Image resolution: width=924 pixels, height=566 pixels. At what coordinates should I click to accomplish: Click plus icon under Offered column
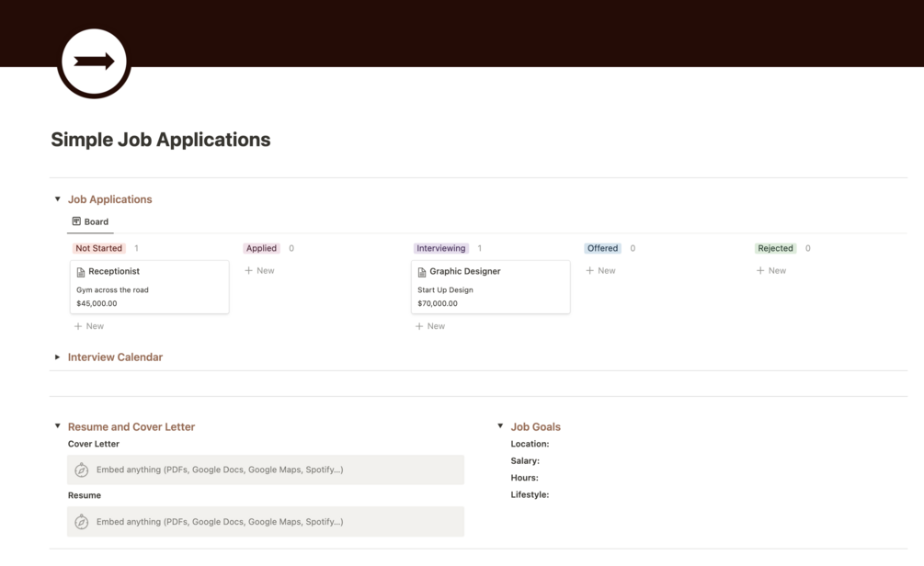point(590,271)
